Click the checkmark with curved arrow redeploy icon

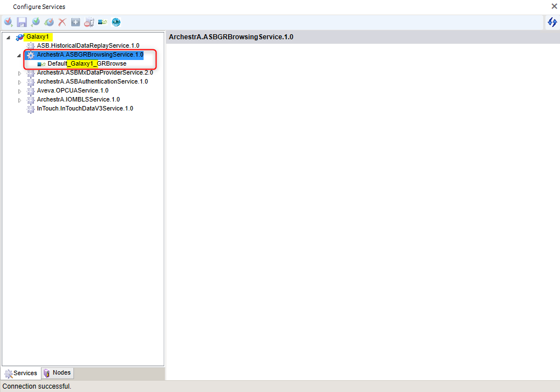[49, 22]
